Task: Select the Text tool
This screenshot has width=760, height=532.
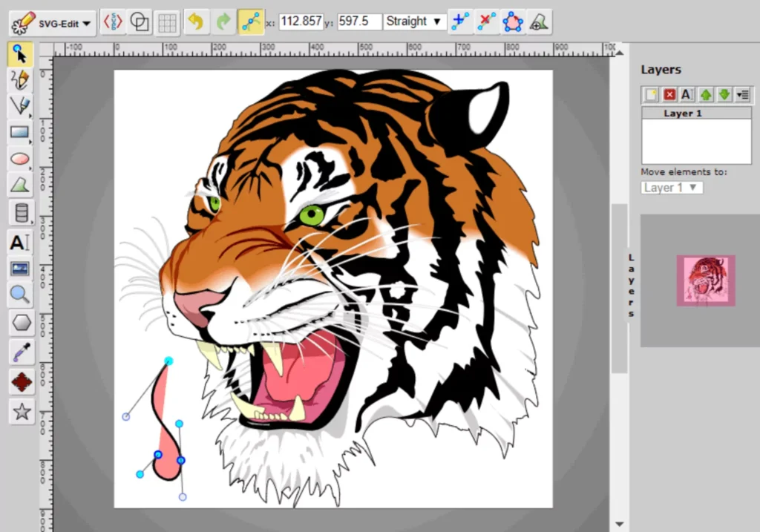Action: 20,241
